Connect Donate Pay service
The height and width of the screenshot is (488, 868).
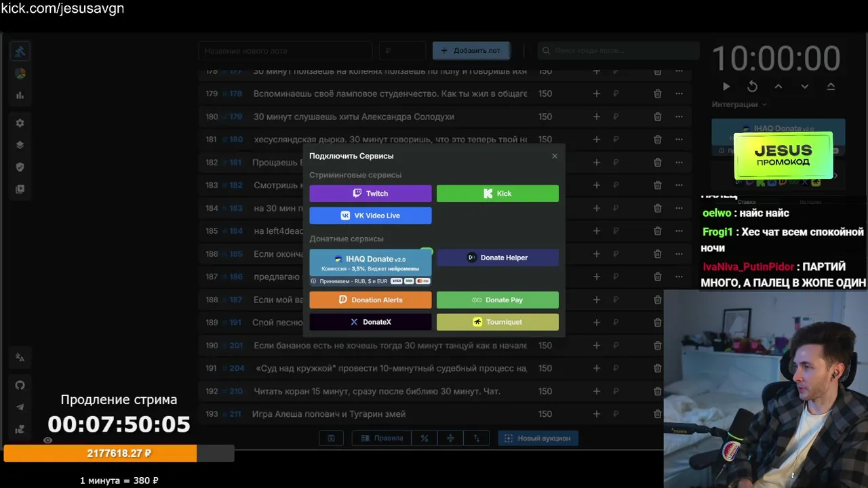click(x=498, y=300)
